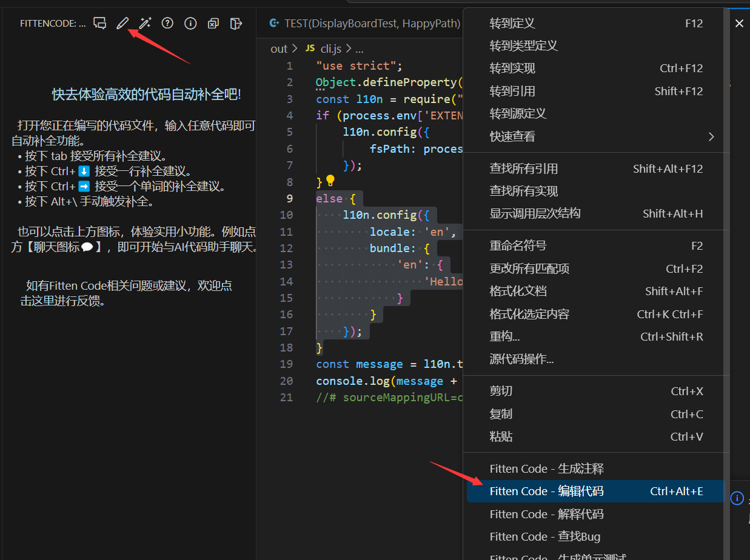Viewport: 750px width, 560px height.
Task: Select 格式化文档 in the context menu
Action: click(x=518, y=292)
